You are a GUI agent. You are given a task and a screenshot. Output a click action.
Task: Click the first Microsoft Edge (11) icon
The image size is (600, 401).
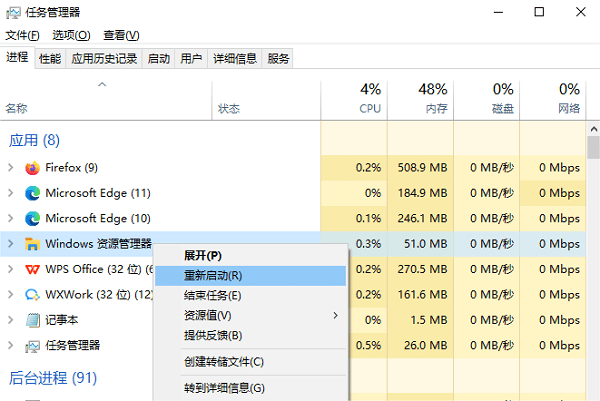tap(32, 193)
